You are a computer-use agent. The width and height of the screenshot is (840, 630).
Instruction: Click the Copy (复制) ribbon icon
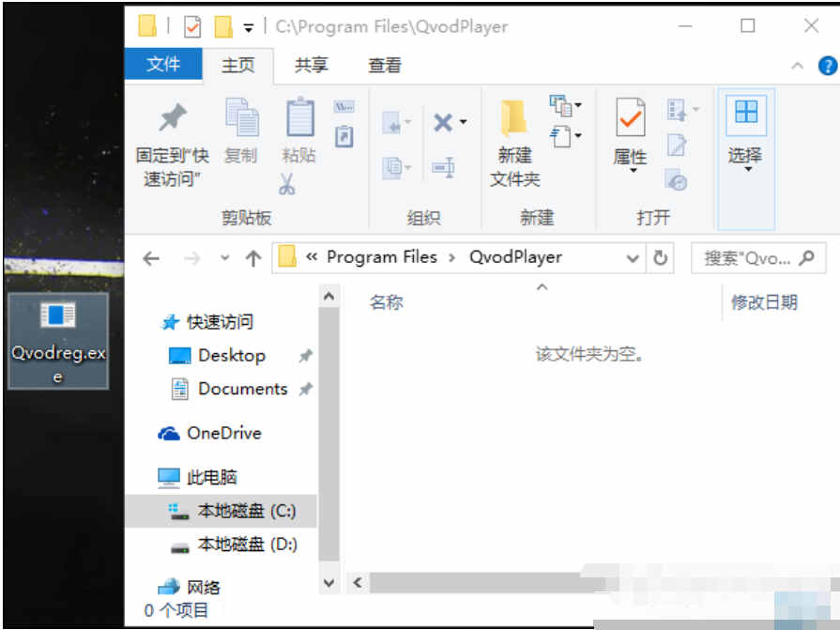(241, 116)
